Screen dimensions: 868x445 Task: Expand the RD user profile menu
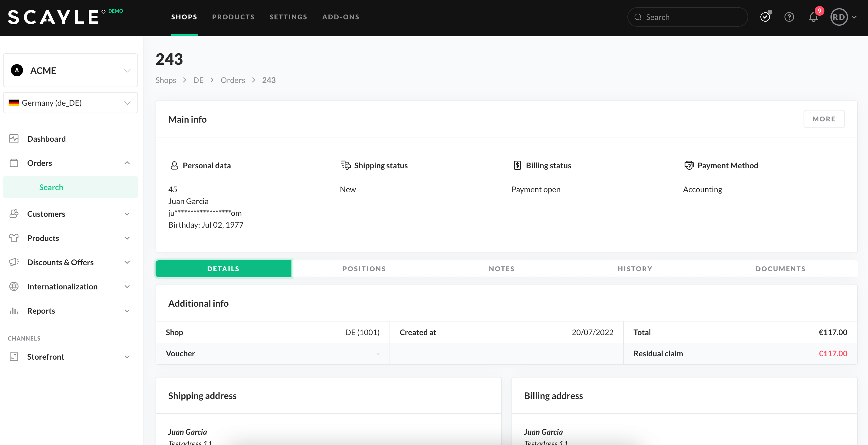pos(845,17)
